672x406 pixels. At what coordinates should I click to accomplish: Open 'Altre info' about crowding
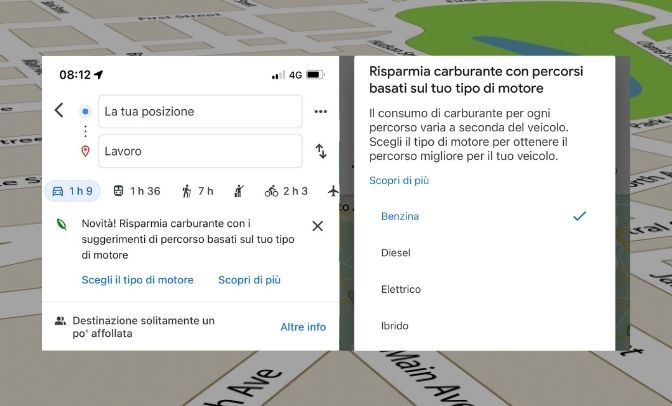pyautogui.click(x=303, y=327)
